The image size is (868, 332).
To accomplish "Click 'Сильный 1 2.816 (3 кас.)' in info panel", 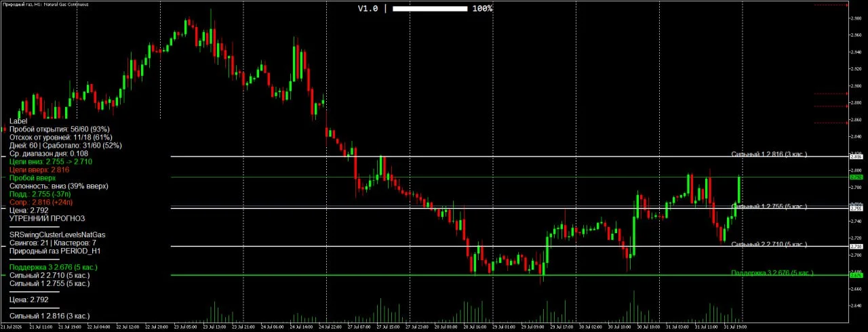I will [50, 316].
